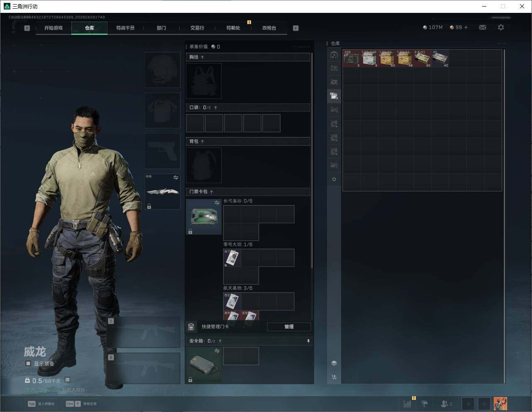Click the second empty squad invite slot
Viewport: 532px width, 412px height.
point(484,404)
